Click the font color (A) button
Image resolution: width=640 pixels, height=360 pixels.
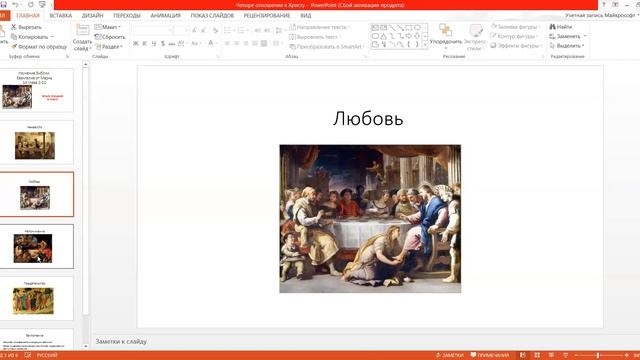212,43
